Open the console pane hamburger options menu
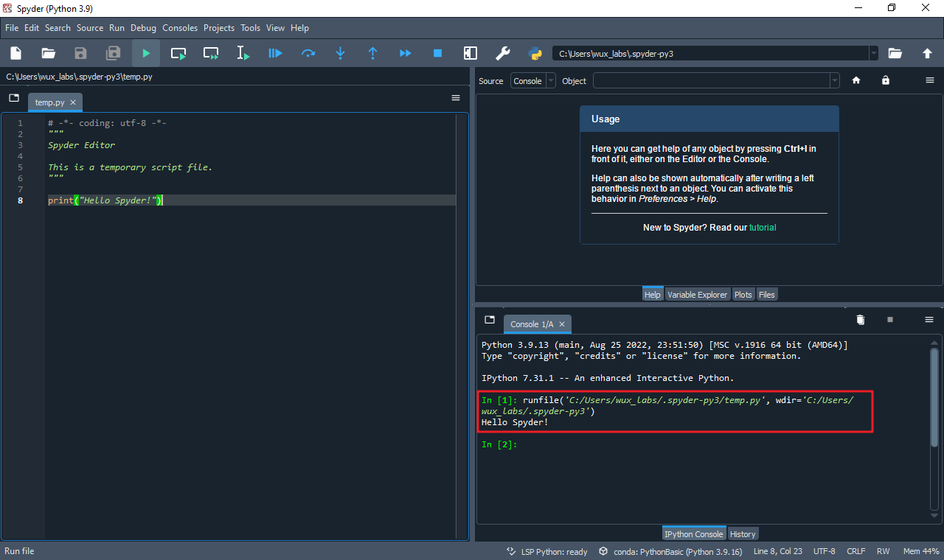The height and width of the screenshot is (560, 944). [929, 319]
